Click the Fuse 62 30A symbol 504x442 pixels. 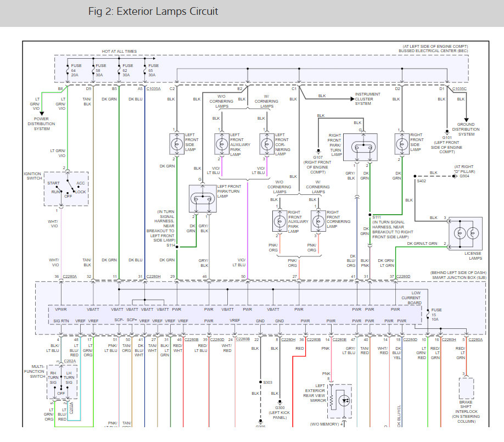point(119,70)
